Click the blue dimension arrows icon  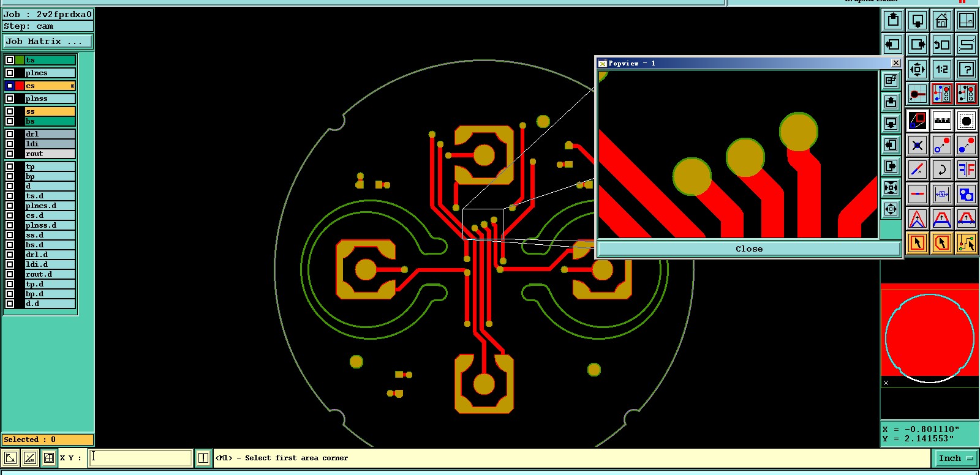942,194
